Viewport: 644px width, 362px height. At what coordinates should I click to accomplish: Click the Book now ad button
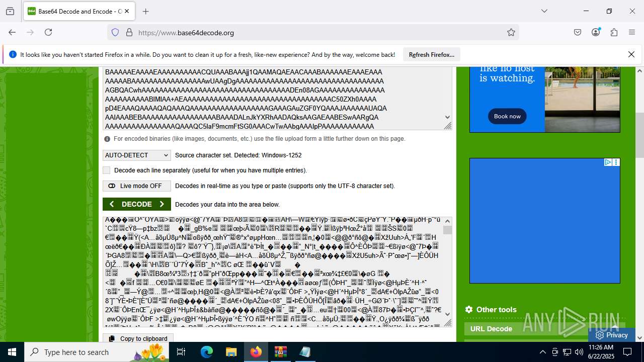(507, 116)
